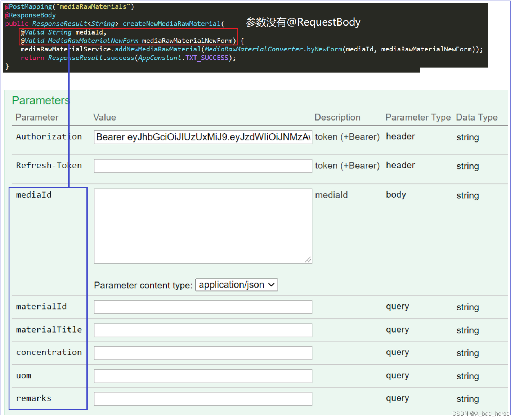Click string data type in the mediaId row

point(467,196)
